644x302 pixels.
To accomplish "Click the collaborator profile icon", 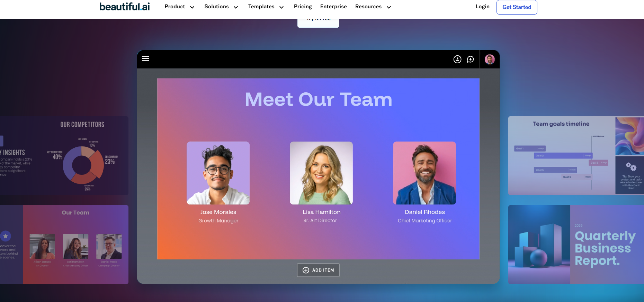I will (457, 60).
